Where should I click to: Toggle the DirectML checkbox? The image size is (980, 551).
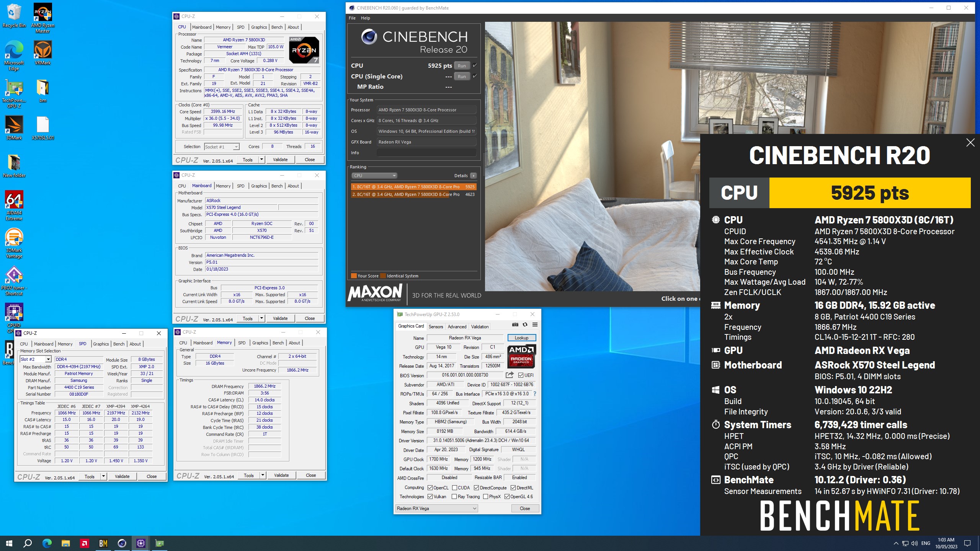click(x=513, y=487)
